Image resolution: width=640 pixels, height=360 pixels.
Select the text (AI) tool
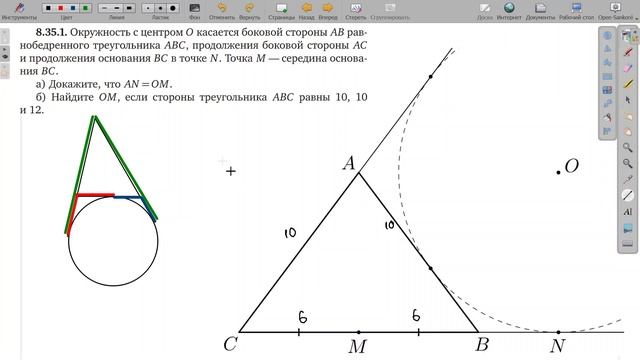[628, 211]
